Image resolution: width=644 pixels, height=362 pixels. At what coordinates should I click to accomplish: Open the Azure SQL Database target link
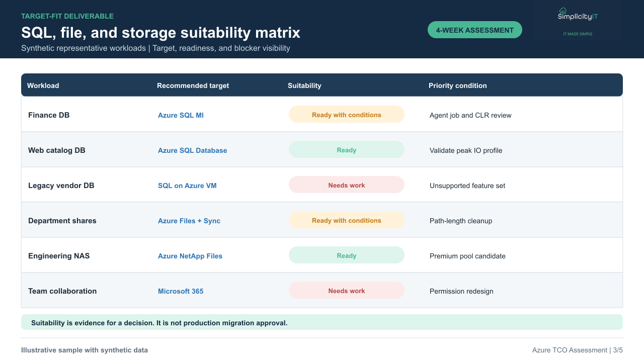[192, 150]
